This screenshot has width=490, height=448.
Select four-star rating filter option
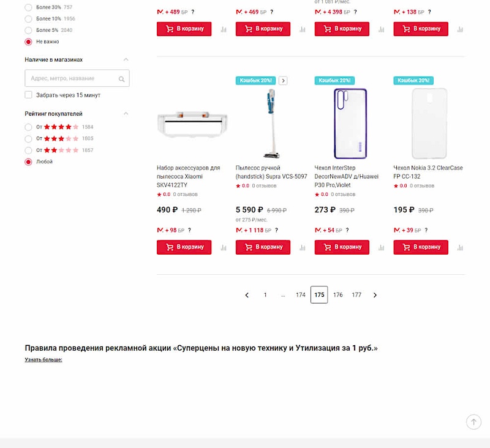pyautogui.click(x=28, y=127)
